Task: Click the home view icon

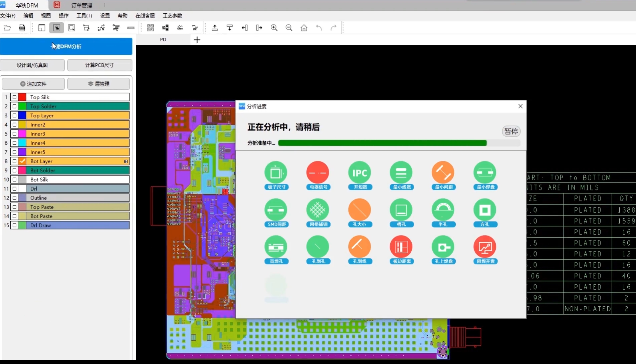Action: click(x=304, y=28)
